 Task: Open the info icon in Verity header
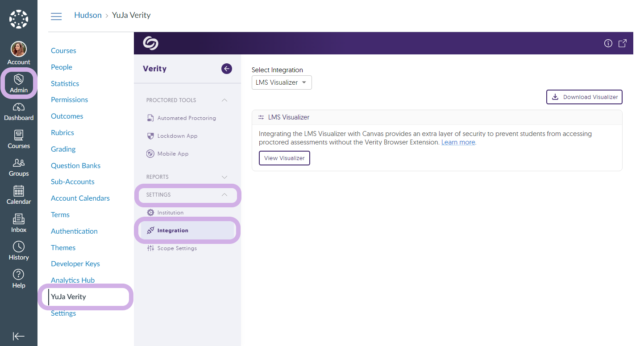608,43
